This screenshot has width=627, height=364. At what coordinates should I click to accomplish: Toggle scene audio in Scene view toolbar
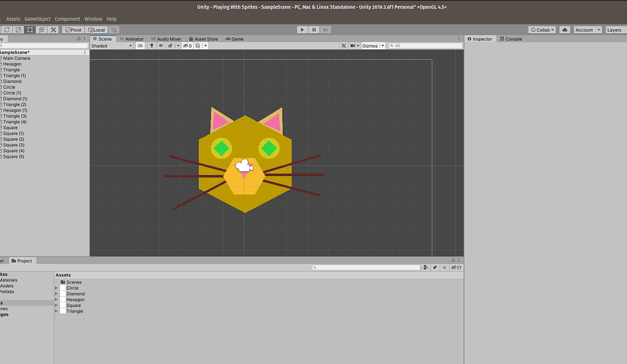(x=160, y=45)
